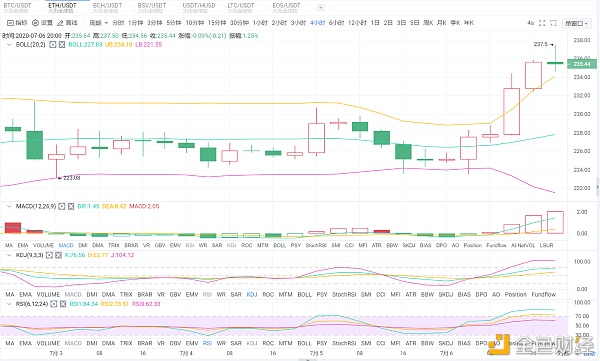The height and width of the screenshot is (361, 600).
Task: Add a new trading pair tab with plus icon
Action: tap(321, 7)
